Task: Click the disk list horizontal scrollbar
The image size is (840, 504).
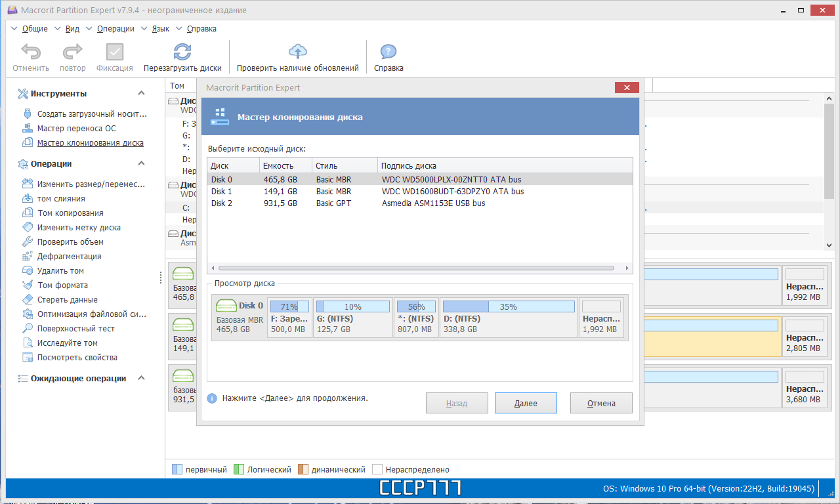Action: (417, 268)
